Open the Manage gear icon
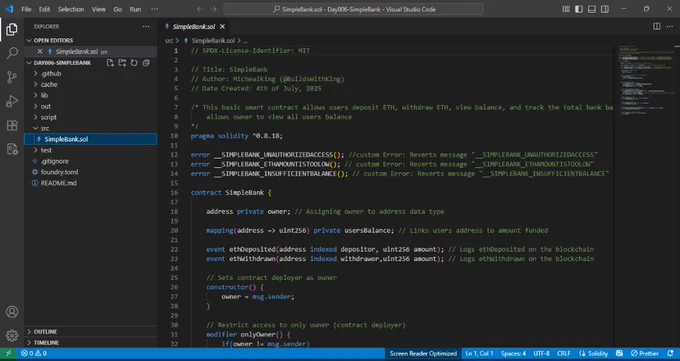Screen dimensions: 680x361 pos(12,335)
